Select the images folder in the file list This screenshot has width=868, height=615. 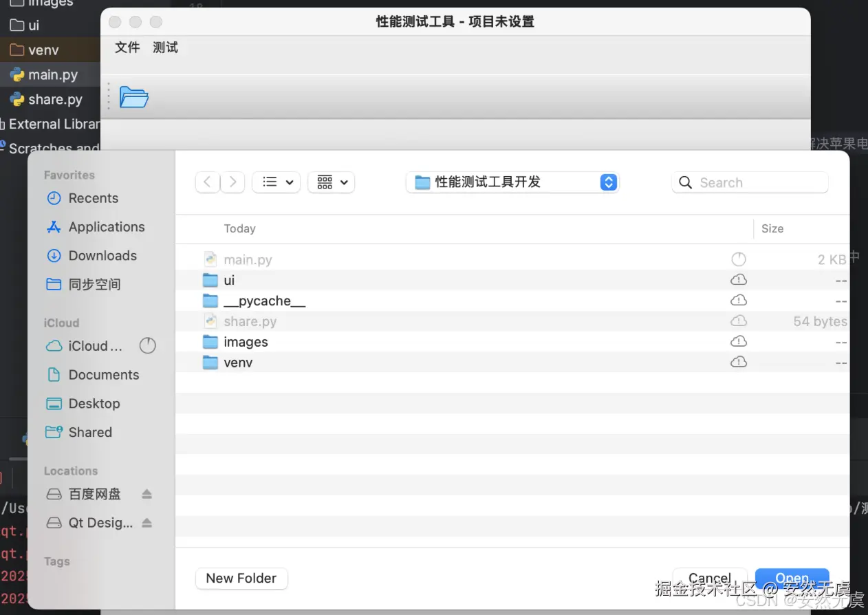pyautogui.click(x=512, y=342)
